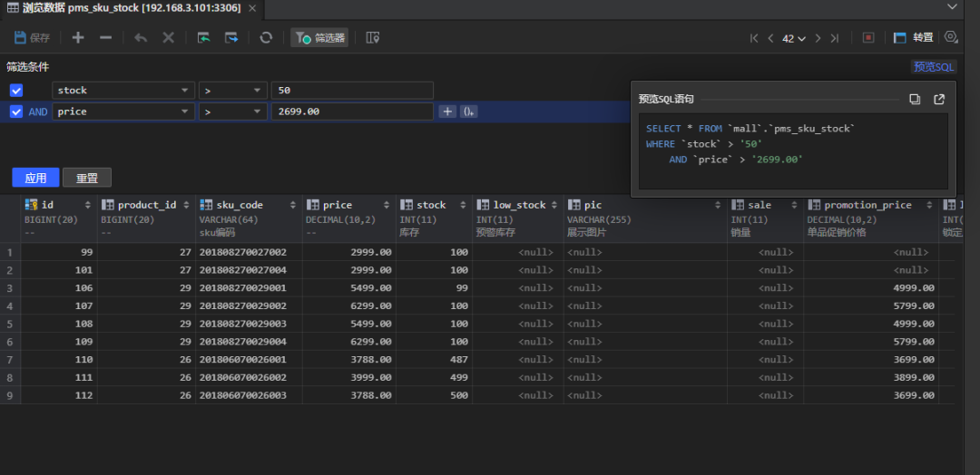
Task: Uncheck the price filter condition checkbox
Action: coord(16,111)
